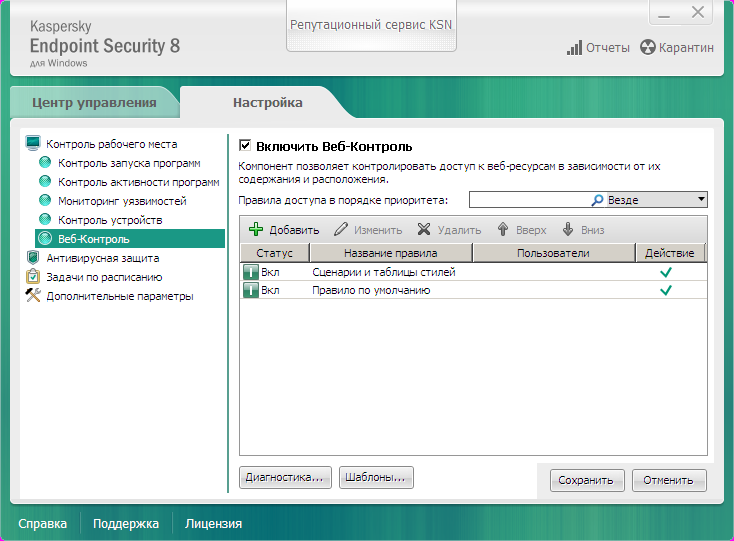Click the magnifier search icon in the filter field

click(x=597, y=200)
